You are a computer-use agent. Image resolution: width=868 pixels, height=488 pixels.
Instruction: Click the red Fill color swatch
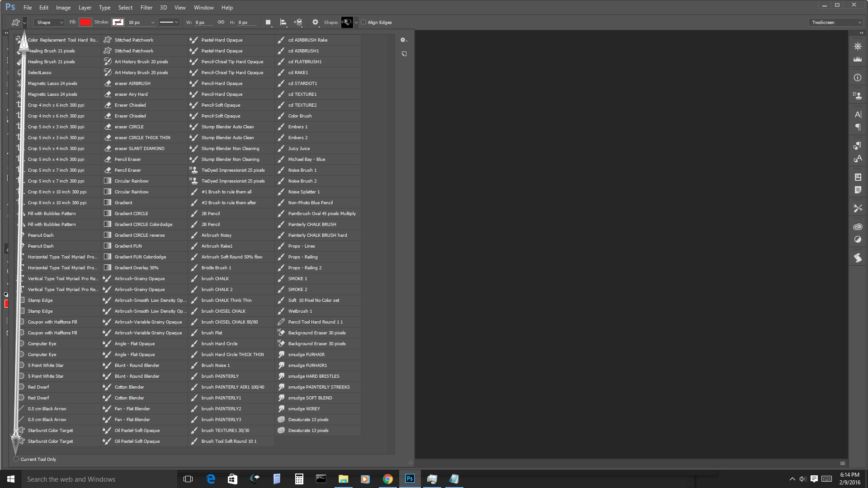85,22
